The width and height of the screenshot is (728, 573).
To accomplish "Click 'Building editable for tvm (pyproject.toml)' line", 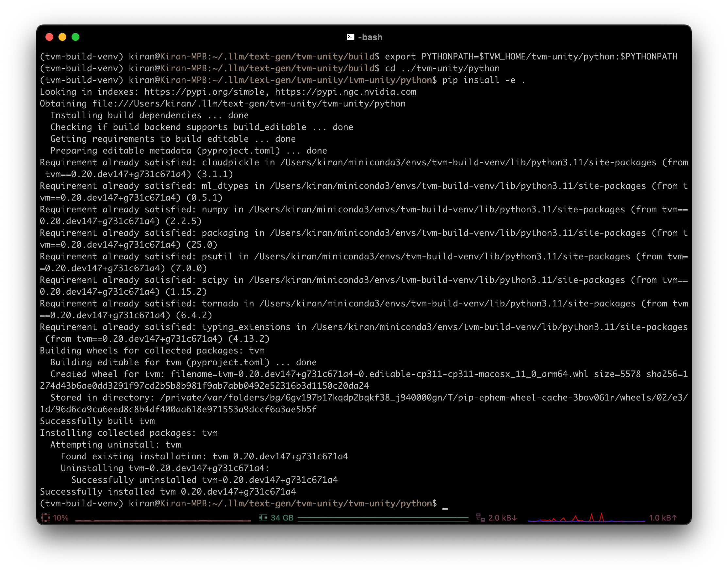I will [x=184, y=362].
